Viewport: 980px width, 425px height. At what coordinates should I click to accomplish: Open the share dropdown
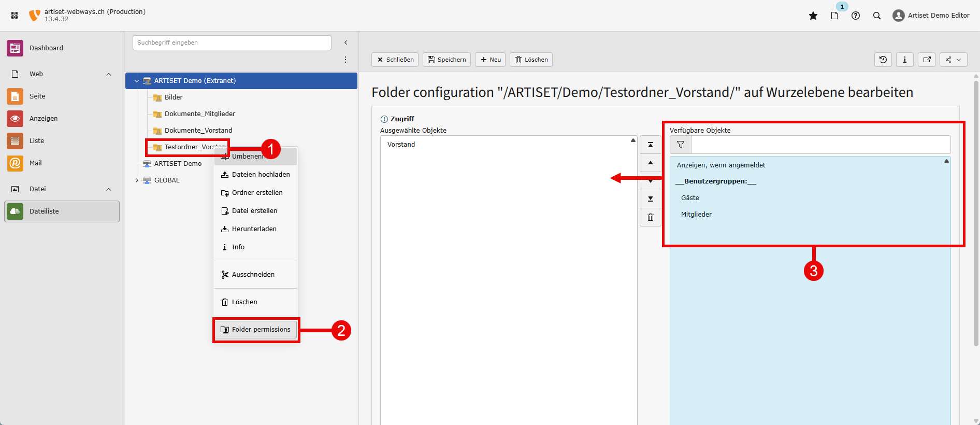pos(954,60)
